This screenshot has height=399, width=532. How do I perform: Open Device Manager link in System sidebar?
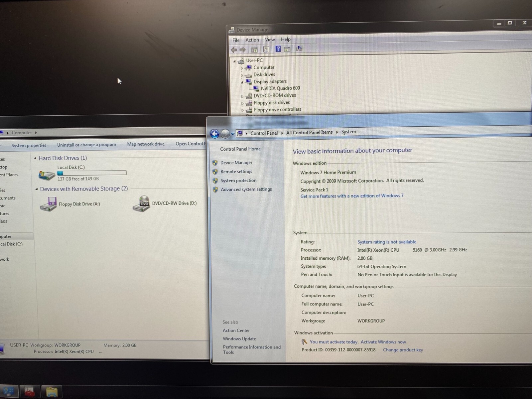click(236, 163)
